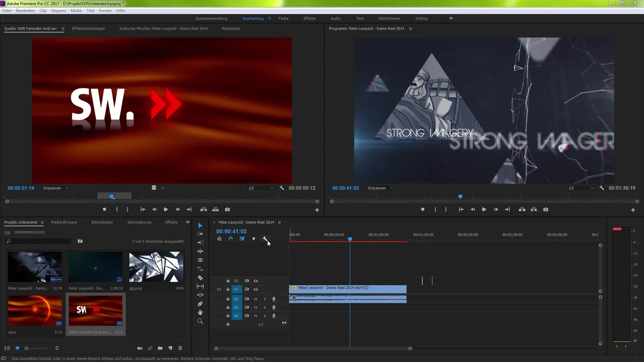Viewport: 644px width, 362px height.
Task: Solo audio track A2
Action: click(x=265, y=308)
